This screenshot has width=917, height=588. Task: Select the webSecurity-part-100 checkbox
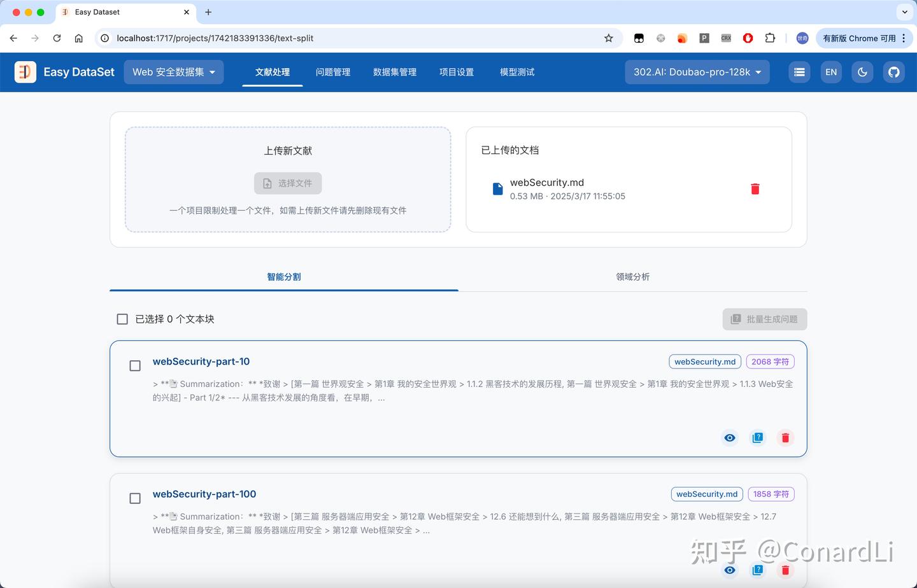click(x=134, y=498)
